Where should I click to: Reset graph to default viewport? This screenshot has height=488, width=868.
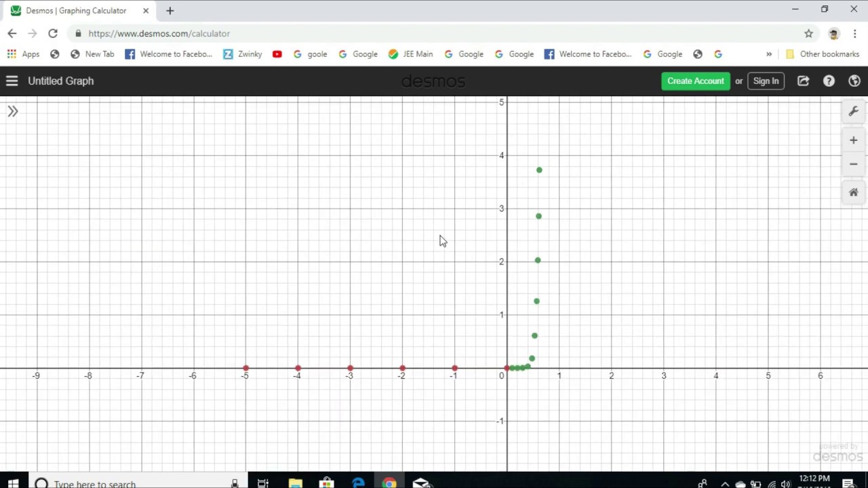[853, 192]
